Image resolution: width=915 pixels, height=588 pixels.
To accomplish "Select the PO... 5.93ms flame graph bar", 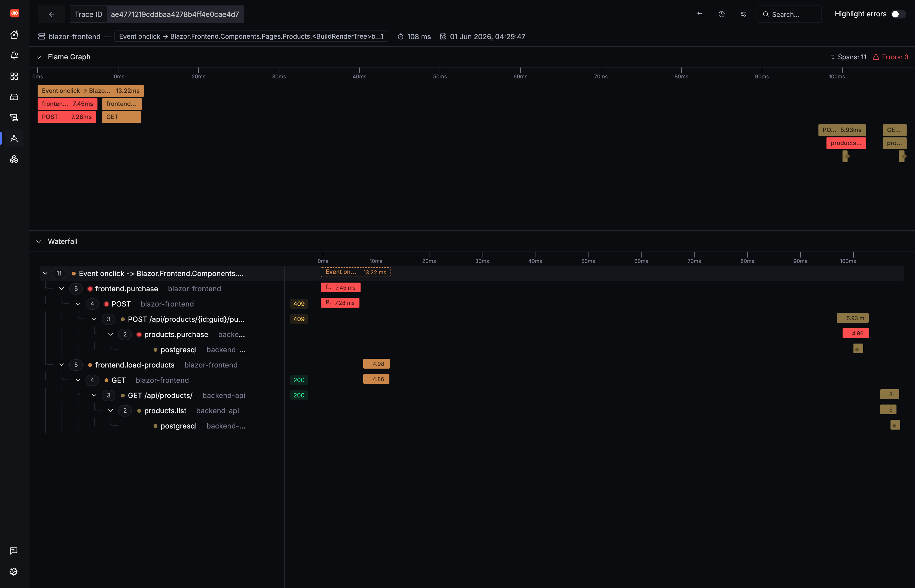I will pyautogui.click(x=842, y=130).
